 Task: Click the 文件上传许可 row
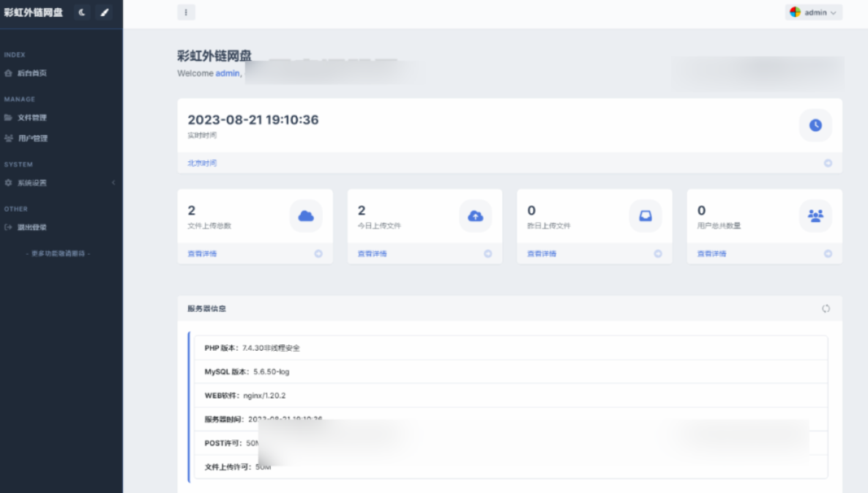(511, 467)
